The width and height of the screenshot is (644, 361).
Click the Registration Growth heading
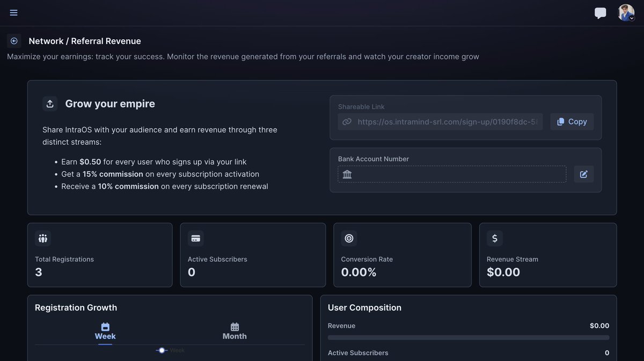tap(76, 307)
